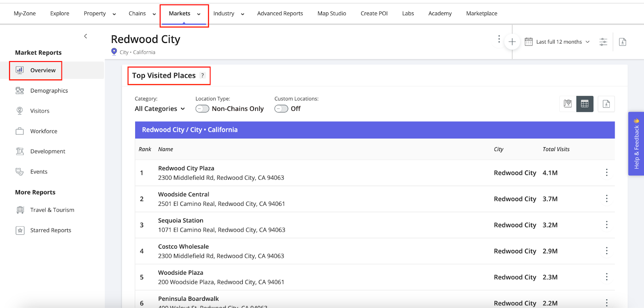Open the filter sliders settings icon
The image size is (644, 308).
pyautogui.click(x=603, y=42)
